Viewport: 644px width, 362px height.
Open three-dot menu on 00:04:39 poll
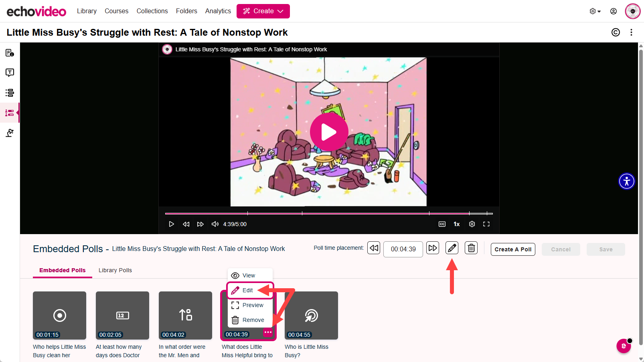coord(268,332)
